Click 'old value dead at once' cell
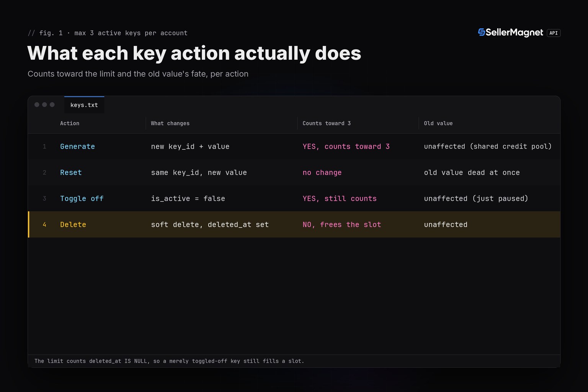Screen dimensions: 588x392 472,173
